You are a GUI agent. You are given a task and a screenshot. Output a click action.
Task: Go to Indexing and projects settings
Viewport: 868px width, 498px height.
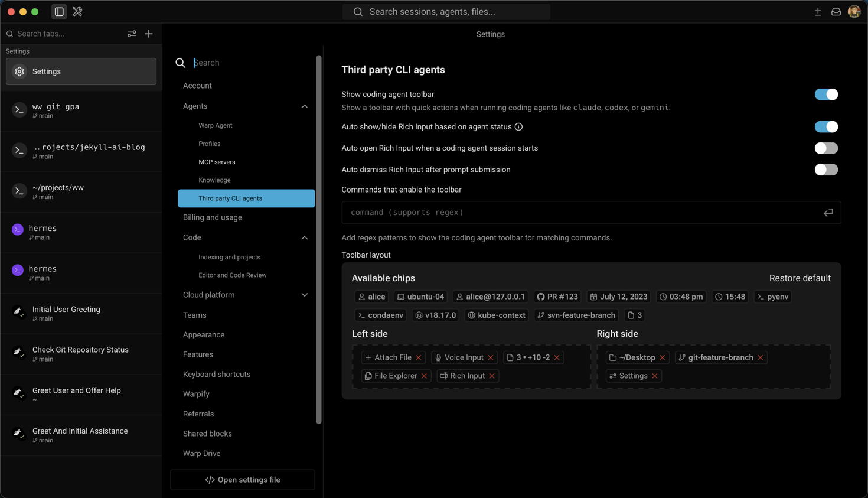coord(229,257)
